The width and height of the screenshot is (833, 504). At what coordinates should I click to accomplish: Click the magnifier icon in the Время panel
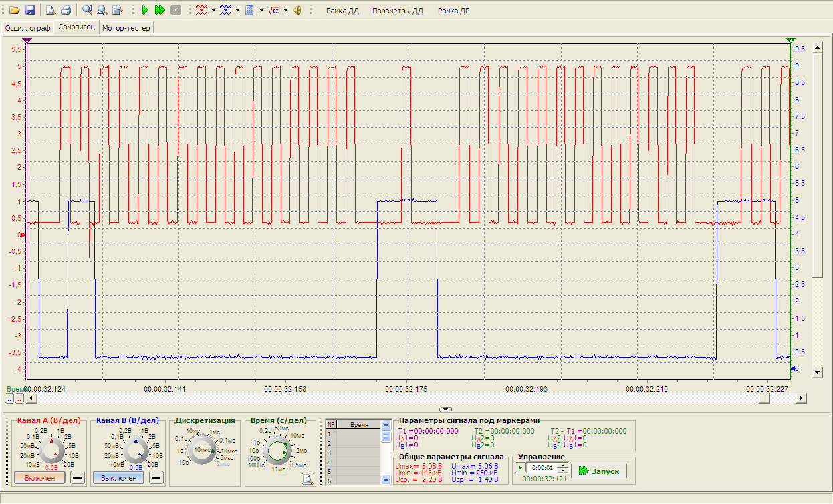click(x=307, y=478)
